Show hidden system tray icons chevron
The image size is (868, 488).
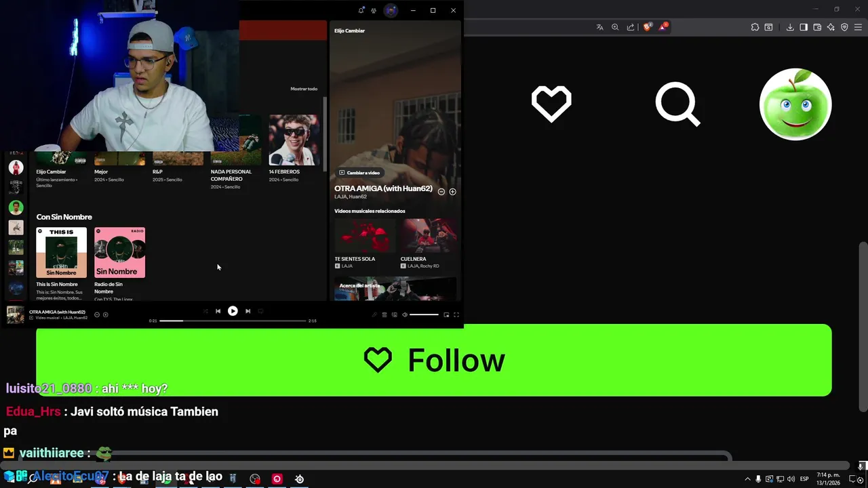point(748,479)
